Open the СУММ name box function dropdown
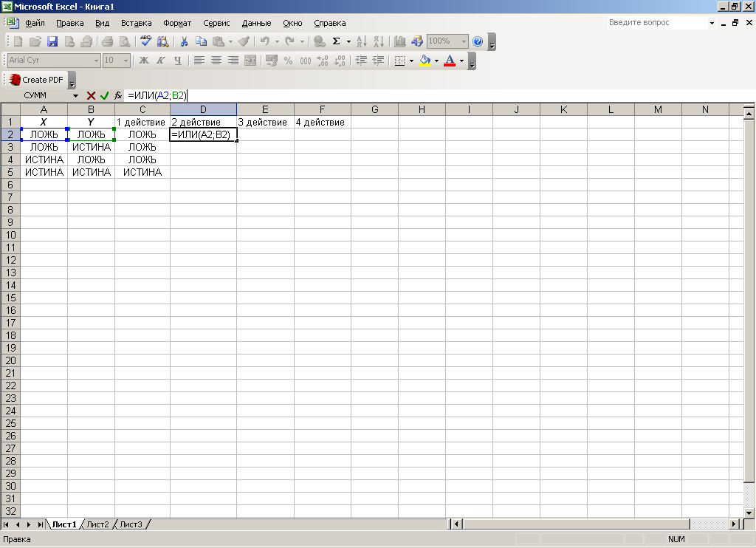 coord(75,95)
